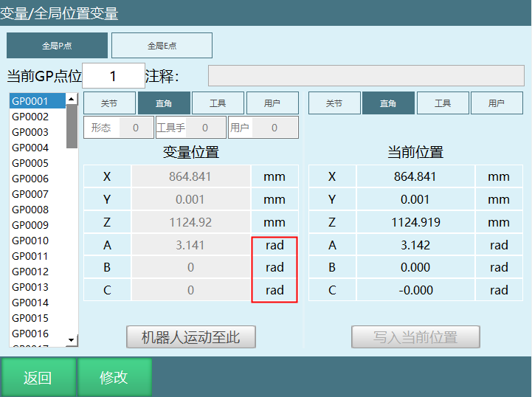The image size is (532, 397).
Task: Choose GP0010 from the list
Action: pyautogui.click(x=30, y=241)
